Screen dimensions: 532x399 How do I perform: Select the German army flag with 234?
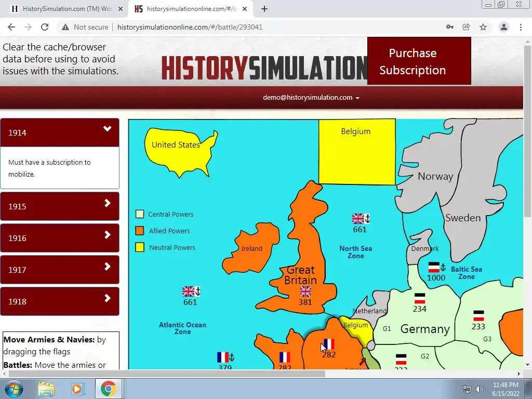click(420, 299)
